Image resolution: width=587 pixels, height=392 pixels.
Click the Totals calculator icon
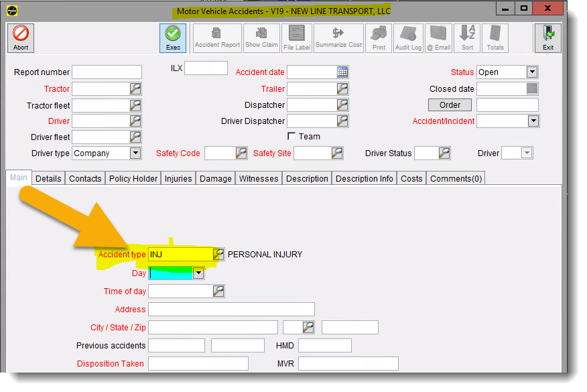click(495, 38)
